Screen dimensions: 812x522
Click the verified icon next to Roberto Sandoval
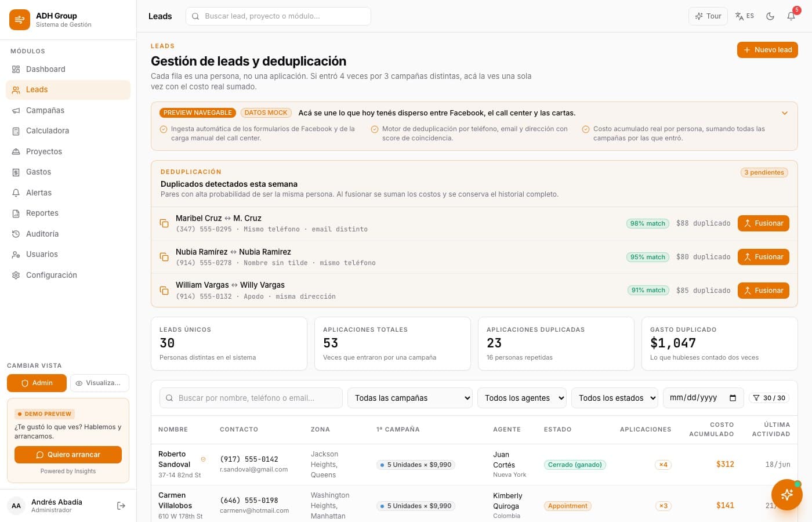click(203, 459)
